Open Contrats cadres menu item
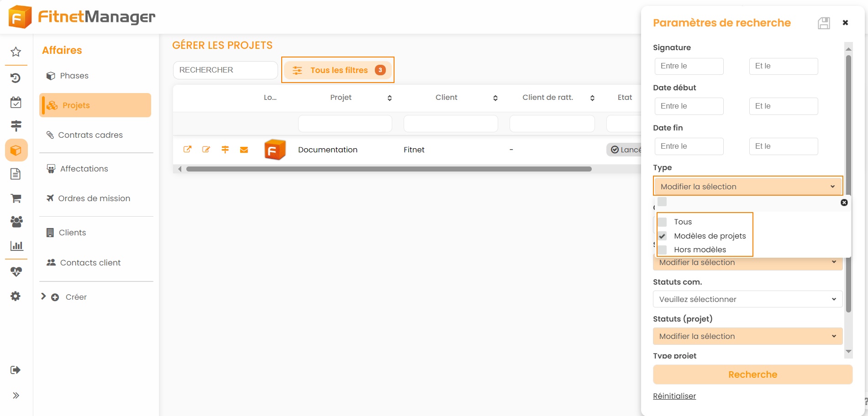 click(90, 135)
